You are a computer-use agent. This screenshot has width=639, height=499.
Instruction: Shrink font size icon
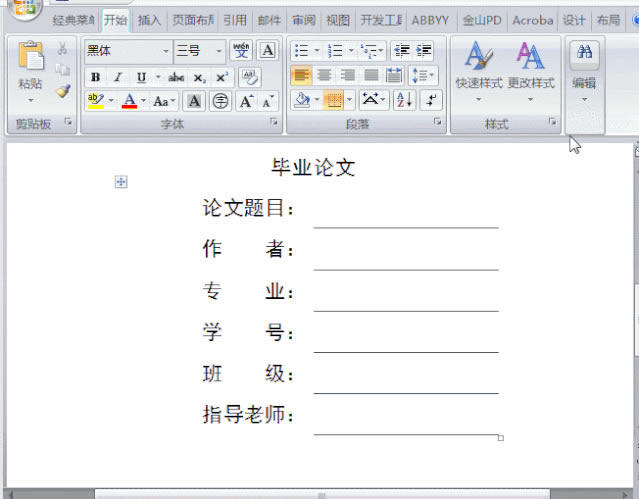click(268, 101)
